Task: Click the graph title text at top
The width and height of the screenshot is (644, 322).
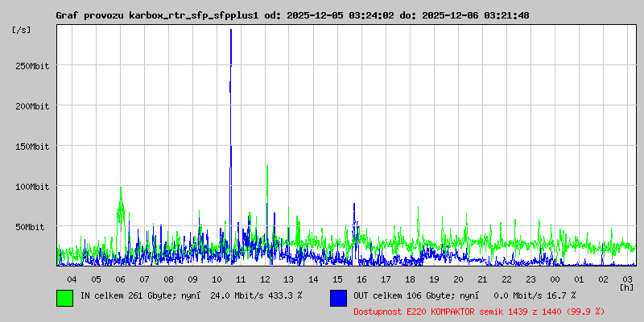Action: pos(291,15)
